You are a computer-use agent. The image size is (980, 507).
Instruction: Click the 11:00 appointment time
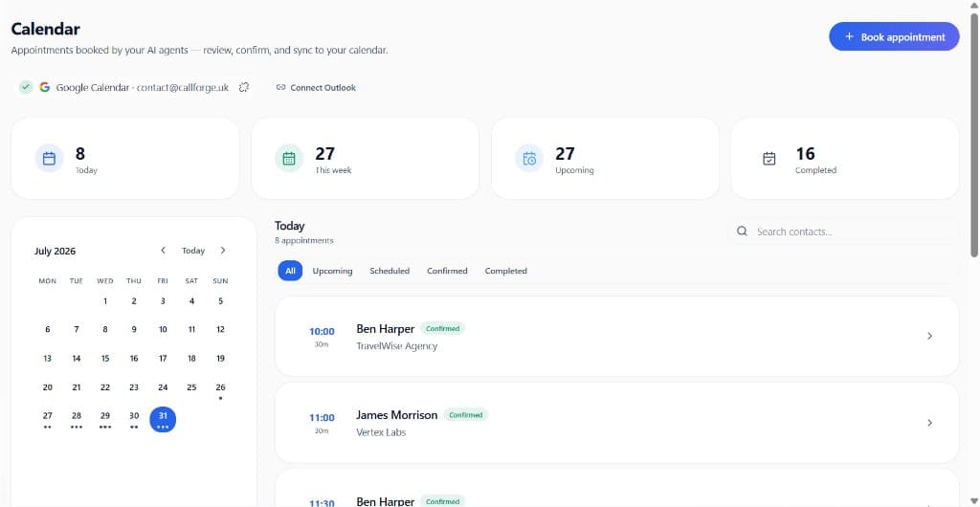[322, 418]
